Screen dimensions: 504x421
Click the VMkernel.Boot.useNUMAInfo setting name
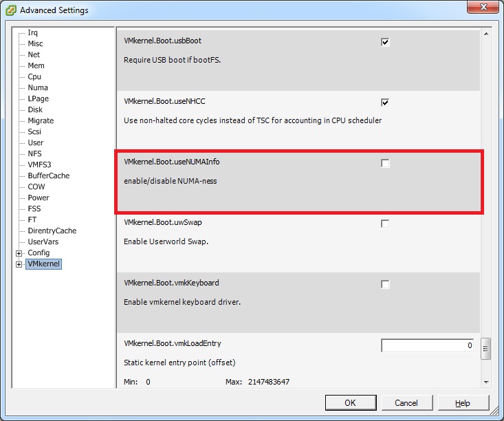pos(172,162)
